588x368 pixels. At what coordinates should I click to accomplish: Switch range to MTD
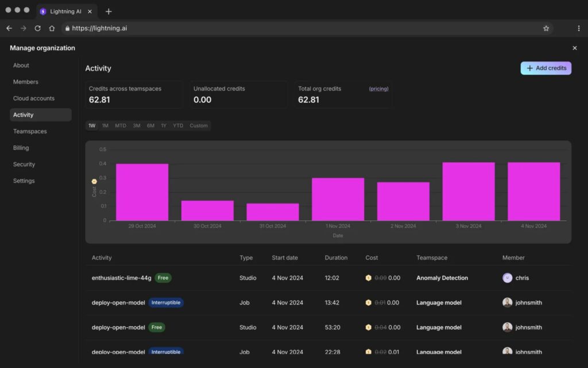coord(121,126)
